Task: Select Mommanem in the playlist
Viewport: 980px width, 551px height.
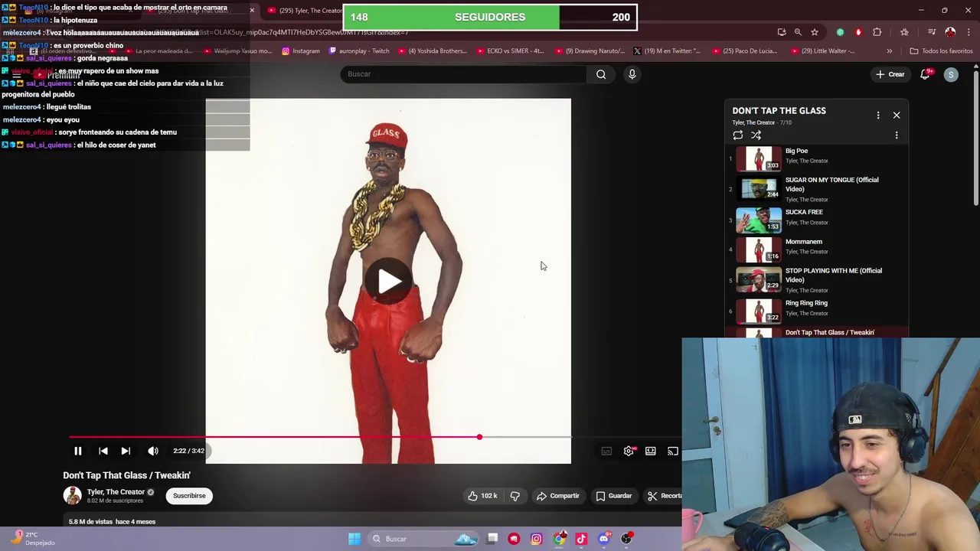Action: click(816, 249)
